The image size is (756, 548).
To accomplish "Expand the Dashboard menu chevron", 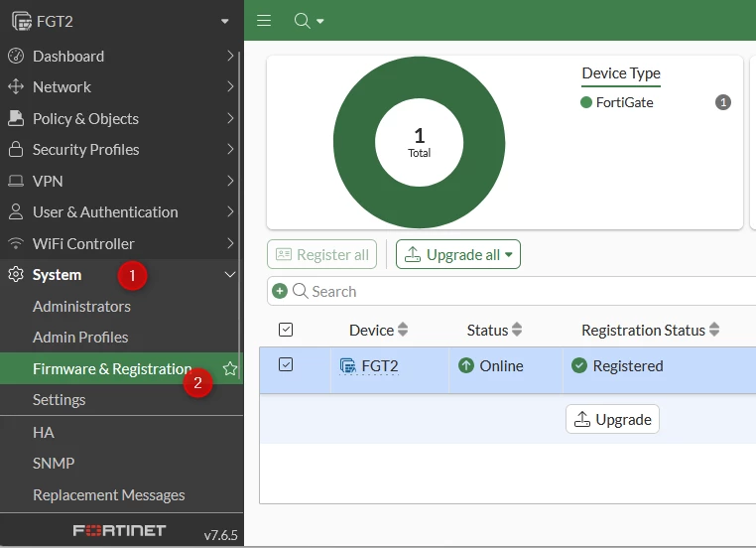I will click(x=230, y=56).
